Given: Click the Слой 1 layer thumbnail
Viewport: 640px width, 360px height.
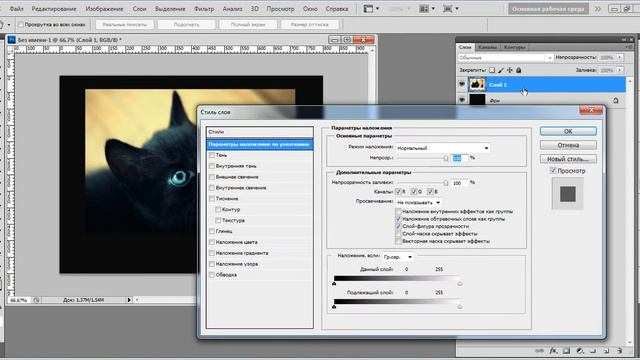Looking at the screenshot, I should 477,84.
